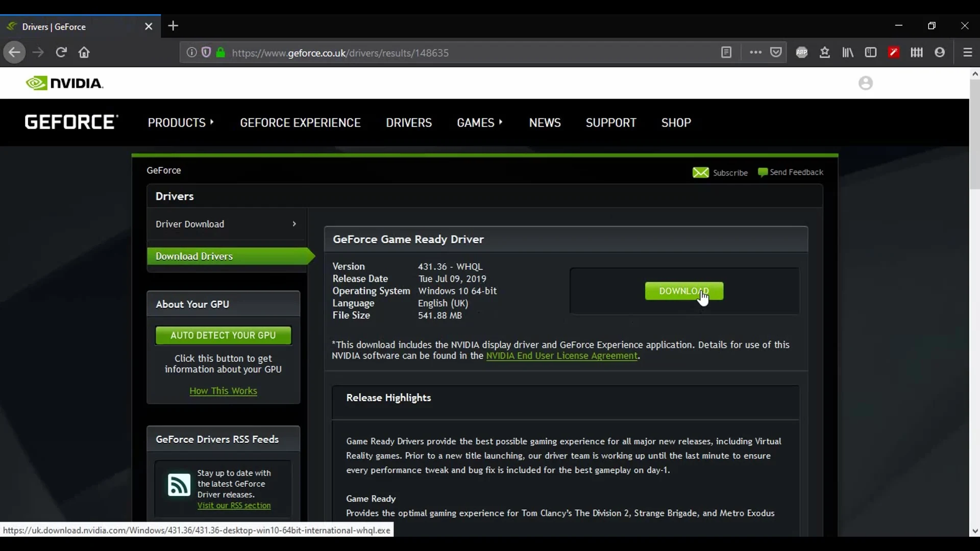980x551 pixels.
Task: Click the page vertical scrollbar thumb
Action: click(x=975, y=134)
